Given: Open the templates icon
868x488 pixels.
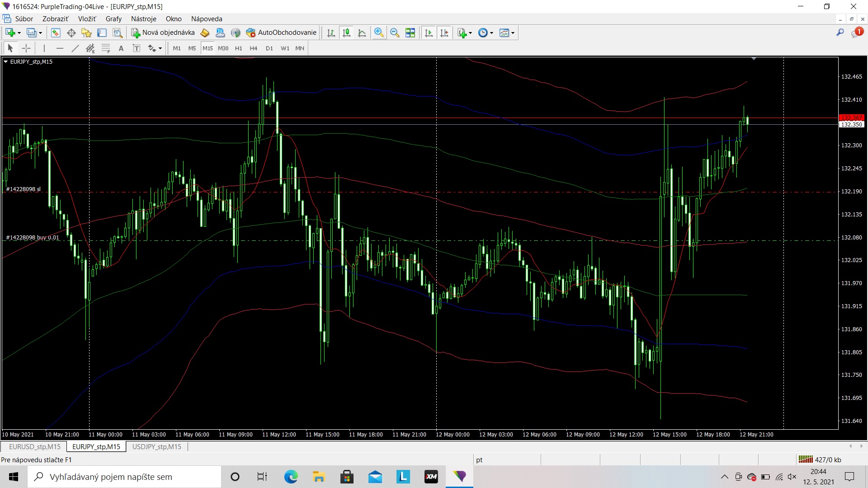Looking at the screenshot, I should [504, 33].
